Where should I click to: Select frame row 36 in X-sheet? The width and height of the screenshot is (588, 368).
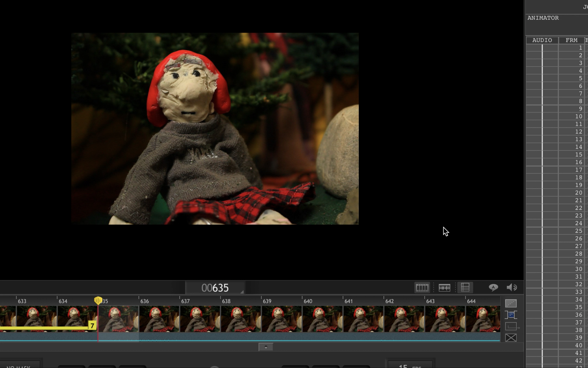coord(557,315)
